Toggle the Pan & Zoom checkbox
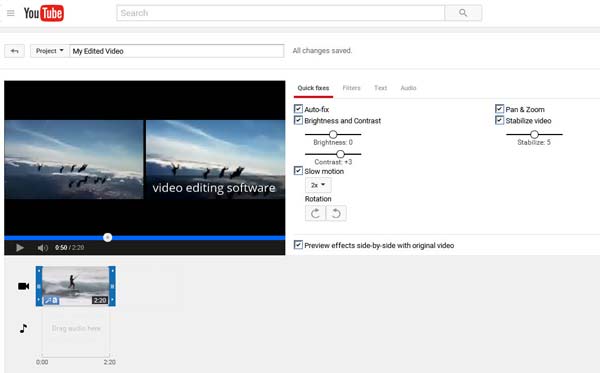 (x=499, y=109)
